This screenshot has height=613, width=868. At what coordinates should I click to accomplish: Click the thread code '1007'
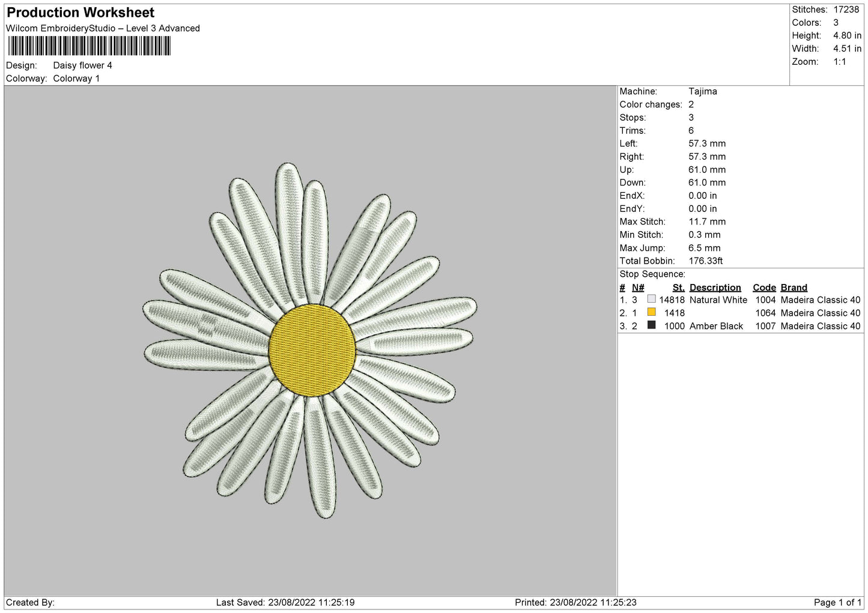(765, 326)
